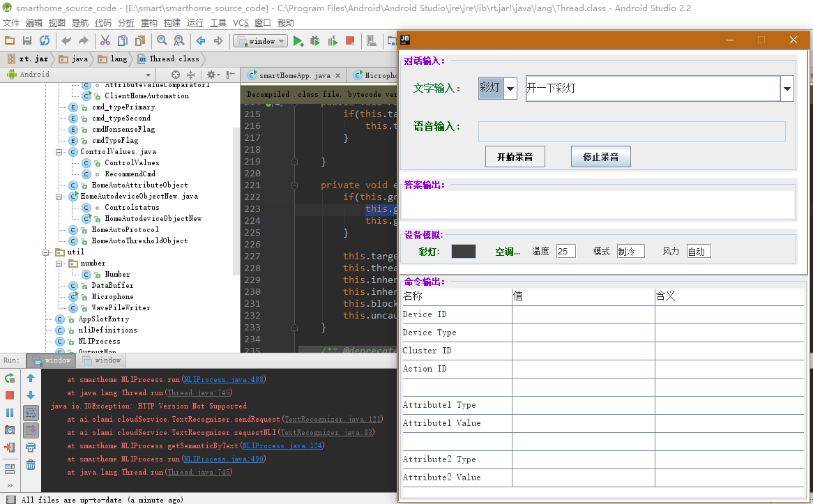Open the NLIProcess.java:488 stack trace link
Viewport: 813px width, 504px height.
224,379
